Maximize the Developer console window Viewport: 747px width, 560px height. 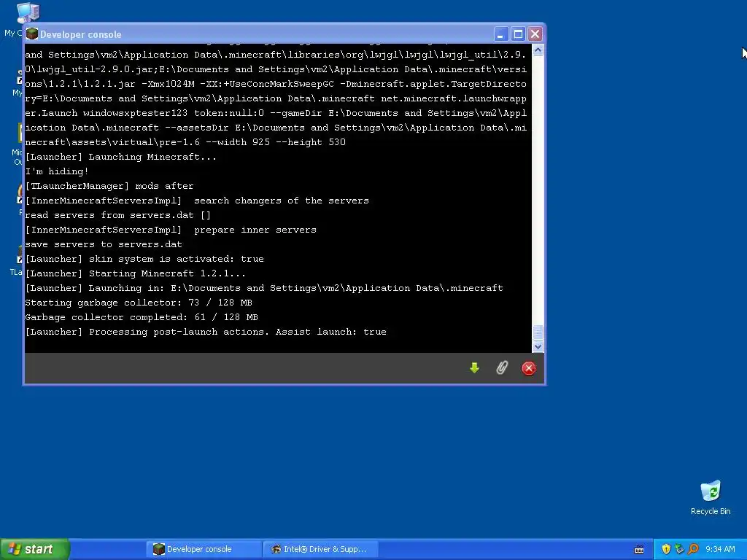coord(518,34)
